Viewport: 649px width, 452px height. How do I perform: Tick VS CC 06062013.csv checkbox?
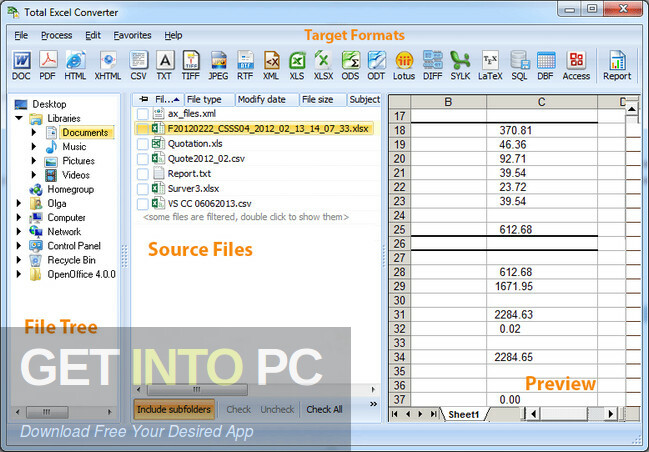click(142, 204)
